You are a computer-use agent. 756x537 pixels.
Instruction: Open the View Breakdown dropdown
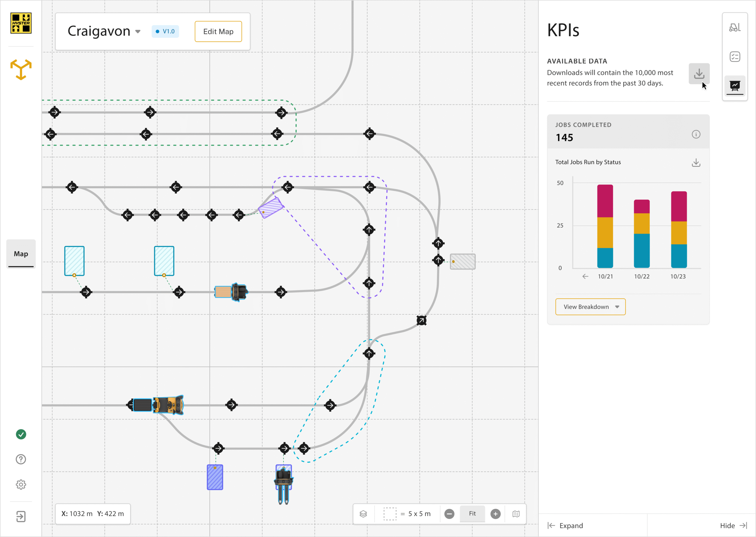point(591,307)
